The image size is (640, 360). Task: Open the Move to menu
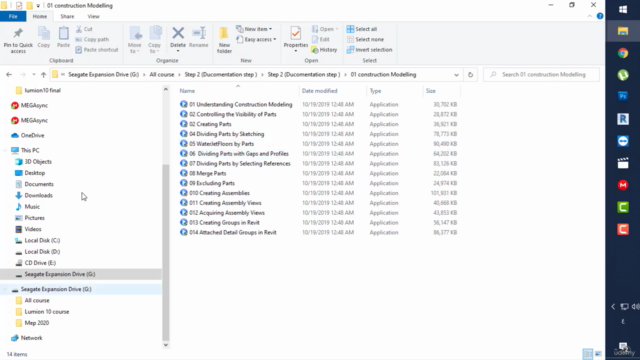[135, 40]
